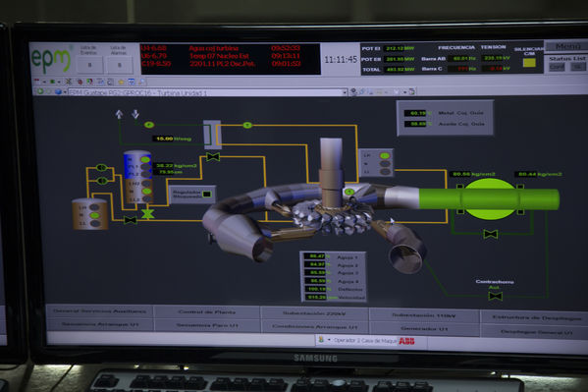Select the down arrow symbol above the flow line

click(x=135, y=114)
